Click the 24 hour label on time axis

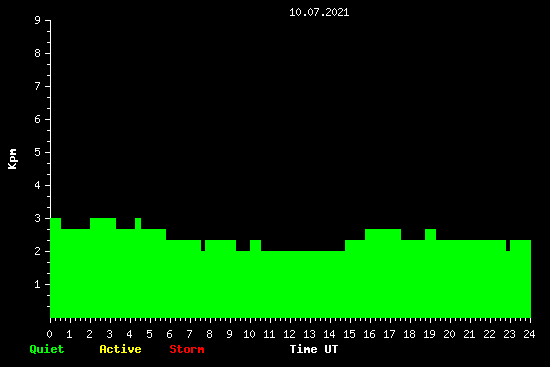click(x=529, y=334)
